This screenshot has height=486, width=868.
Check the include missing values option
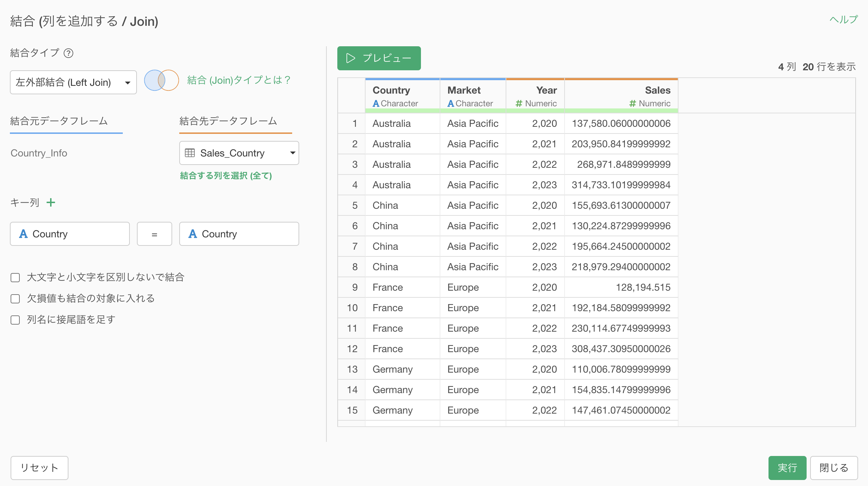coord(15,299)
